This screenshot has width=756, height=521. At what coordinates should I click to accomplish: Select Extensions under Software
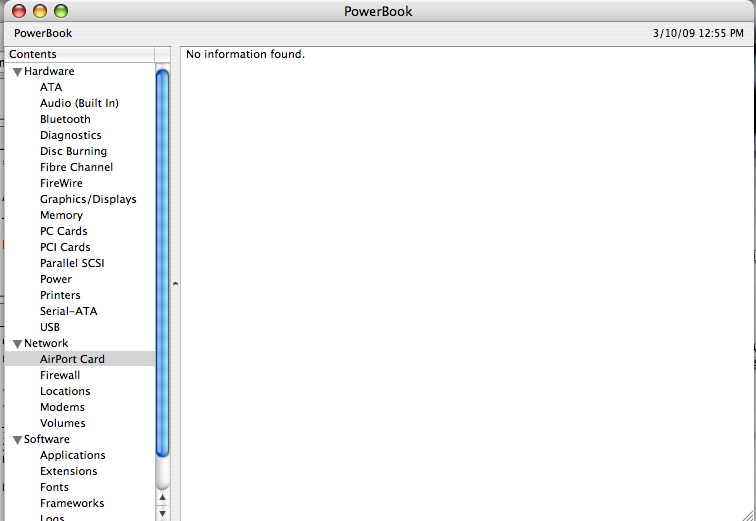click(x=68, y=471)
